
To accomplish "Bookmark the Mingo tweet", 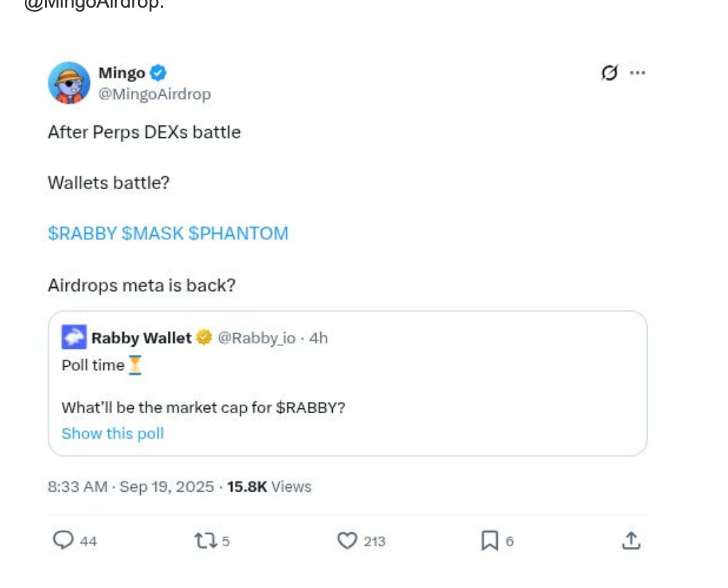I will pos(489,541).
